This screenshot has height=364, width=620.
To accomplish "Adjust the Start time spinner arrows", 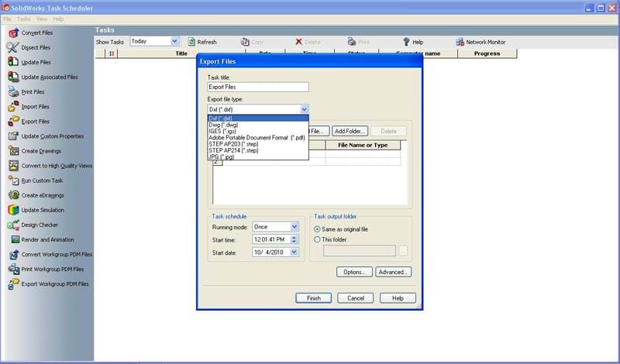I will [294, 239].
